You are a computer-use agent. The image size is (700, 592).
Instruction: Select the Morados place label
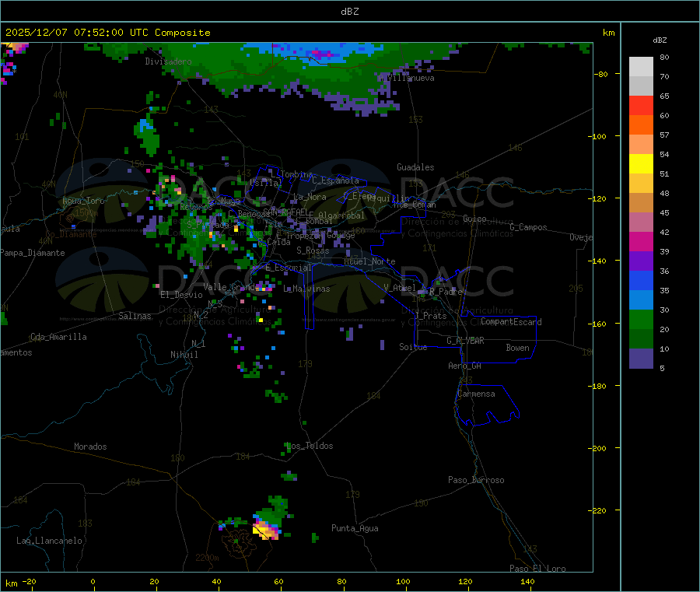(x=90, y=447)
